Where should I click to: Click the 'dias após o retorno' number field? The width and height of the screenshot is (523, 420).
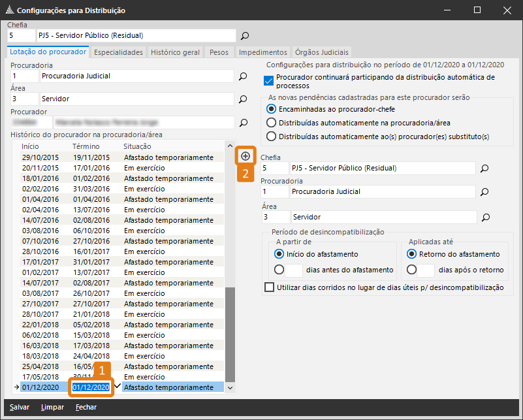coord(425,270)
